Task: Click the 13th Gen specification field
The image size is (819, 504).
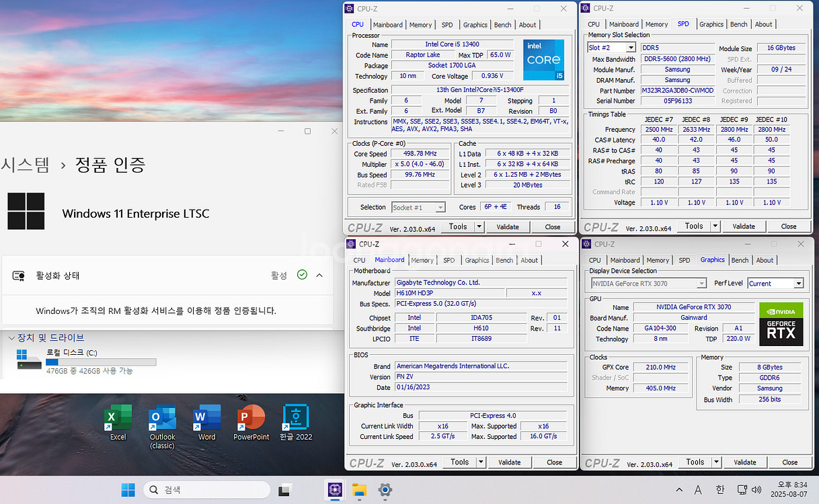Action: (480, 90)
